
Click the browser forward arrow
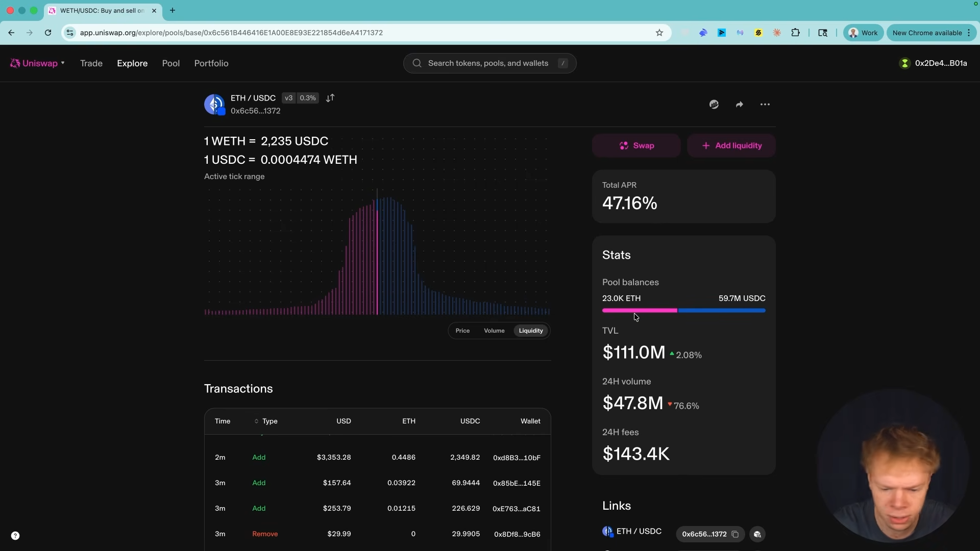coord(30,33)
